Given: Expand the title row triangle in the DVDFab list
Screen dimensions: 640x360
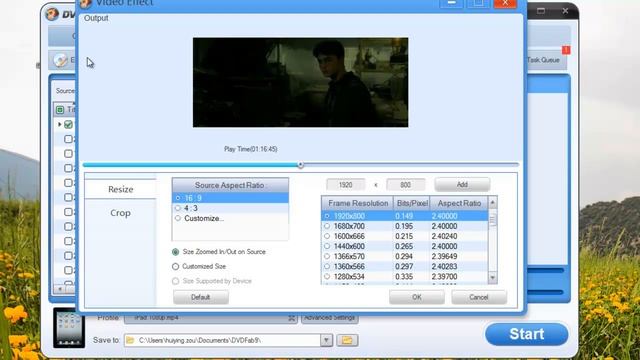Looking at the screenshot, I should (x=60, y=124).
